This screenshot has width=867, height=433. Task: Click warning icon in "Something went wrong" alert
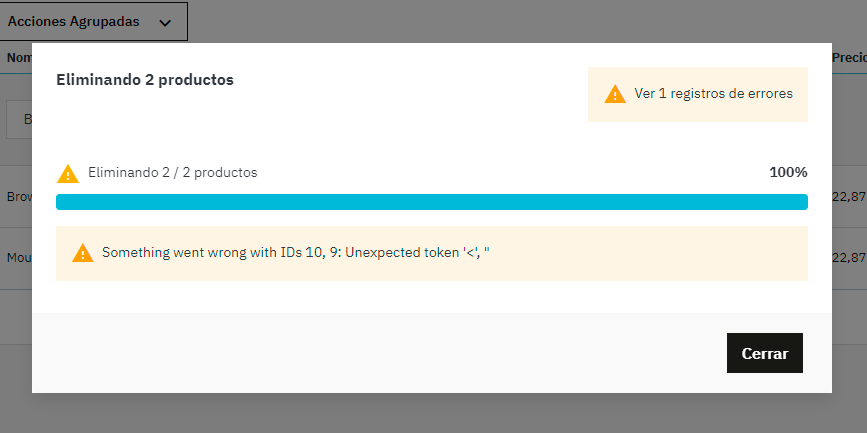click(83, 253)
